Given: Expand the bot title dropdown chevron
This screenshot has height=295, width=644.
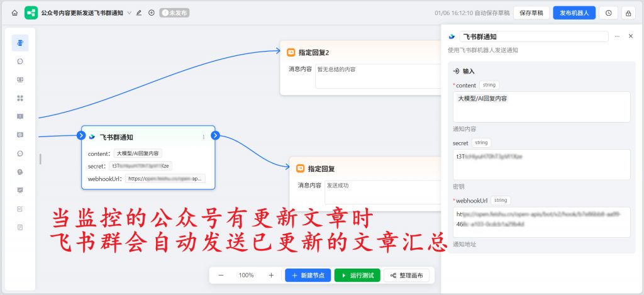Looking at the screenshot, I should tap(129, 13).
